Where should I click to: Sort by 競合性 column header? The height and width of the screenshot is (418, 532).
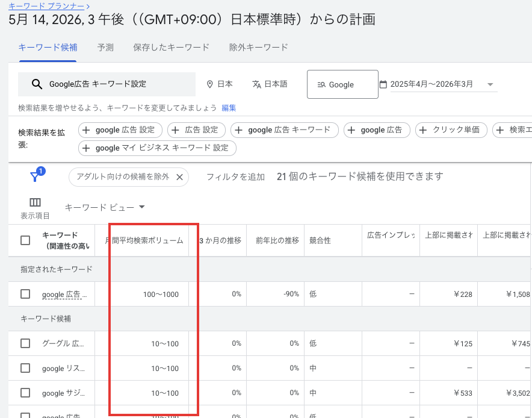320,240
